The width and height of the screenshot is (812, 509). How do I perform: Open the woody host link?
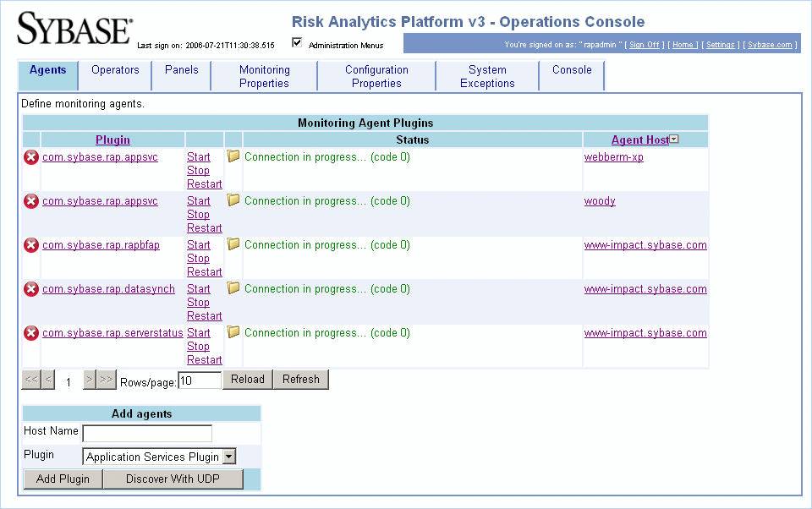pyautogui.click(x=600, y=201)
